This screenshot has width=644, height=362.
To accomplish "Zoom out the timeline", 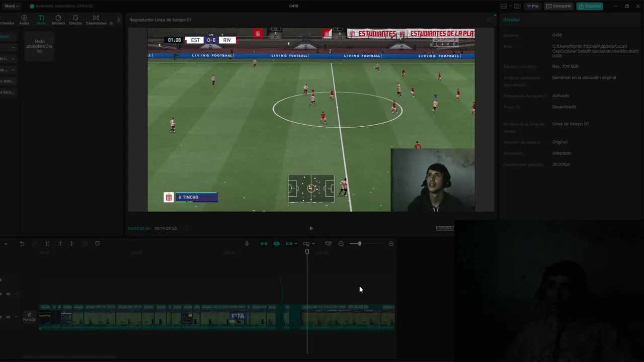I will click(x=341, y=244).
